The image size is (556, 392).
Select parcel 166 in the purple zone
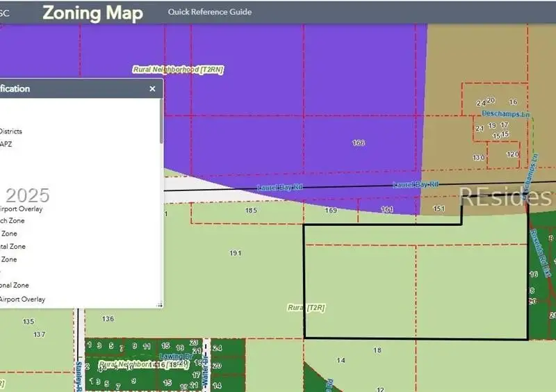click(359, 143)
